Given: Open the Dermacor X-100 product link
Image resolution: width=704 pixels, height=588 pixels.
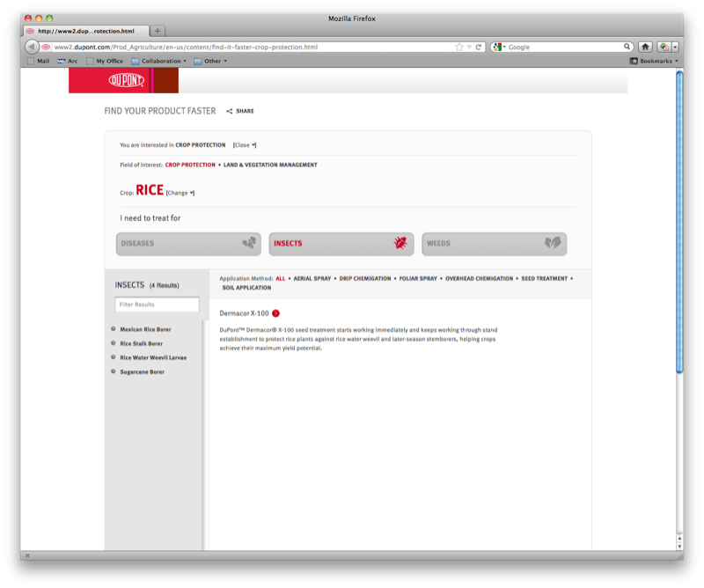Looking at the screenshot, I should coord(244,313).
